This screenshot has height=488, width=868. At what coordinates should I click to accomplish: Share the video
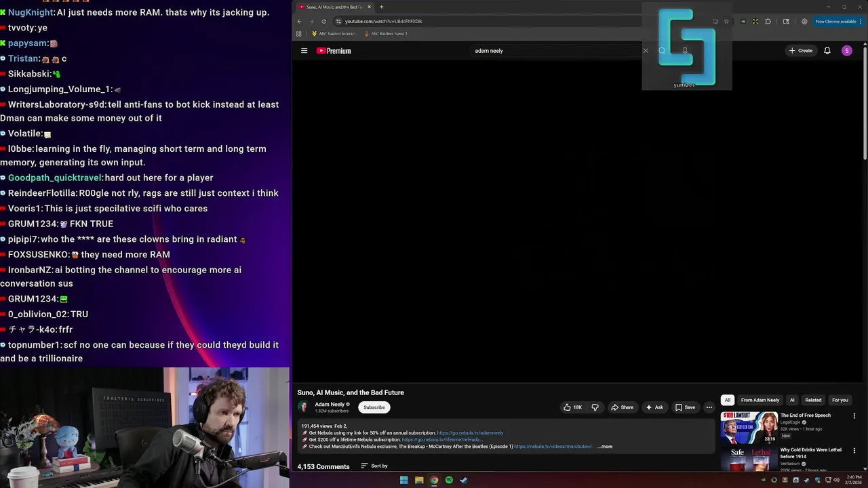(622, 407)
